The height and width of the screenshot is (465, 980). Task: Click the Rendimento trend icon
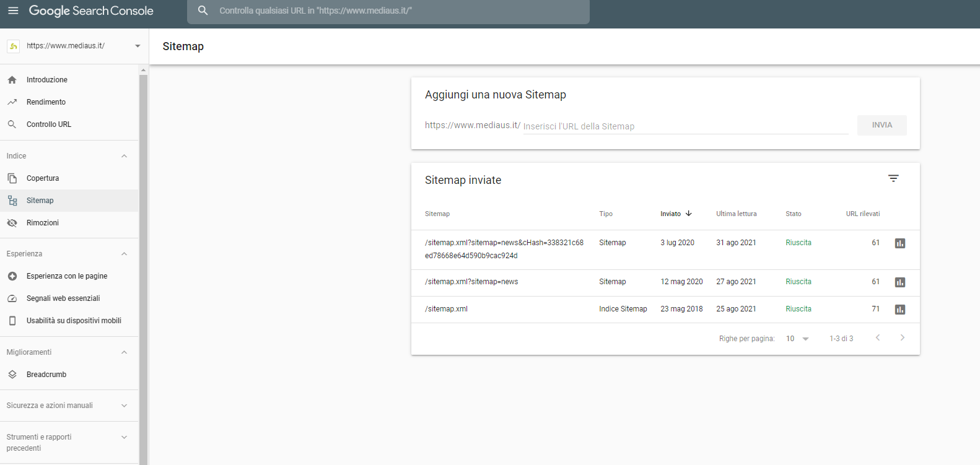tap(12, 102)
